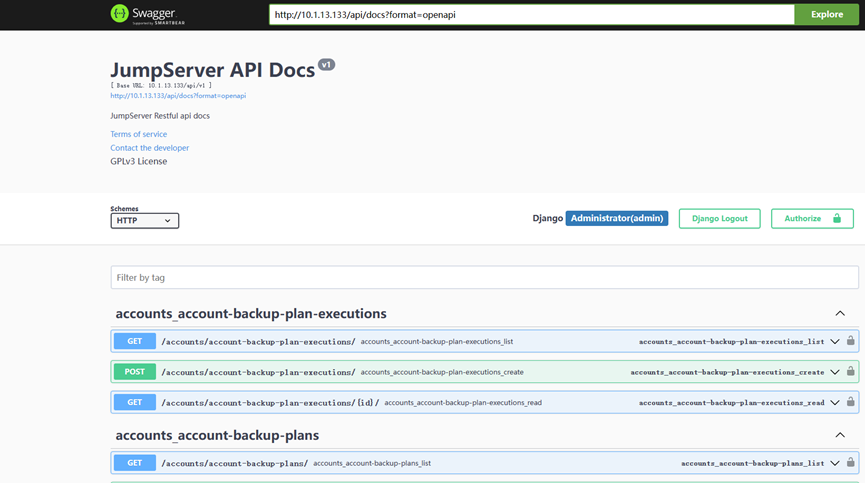Collapse accounts_account-backup-plan-executions section
Image resolution: width=865 pixels, height=483 pixels.
coord(839,314)
